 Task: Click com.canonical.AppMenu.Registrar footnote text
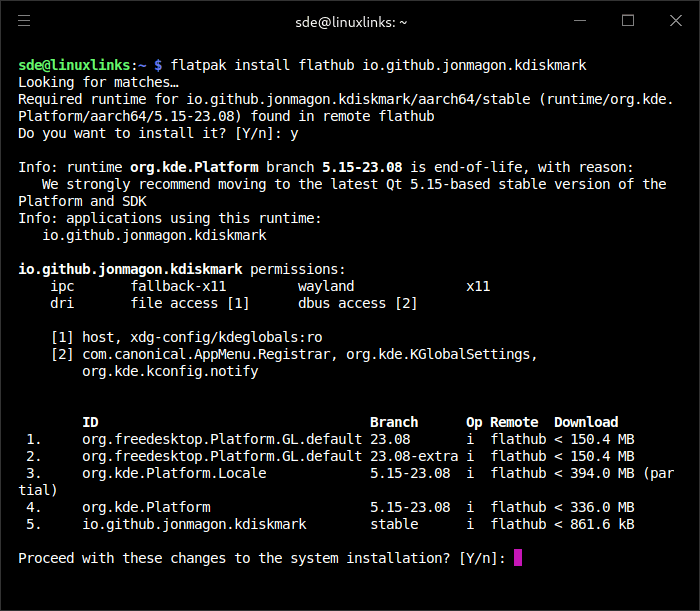[x=206, y=354]
